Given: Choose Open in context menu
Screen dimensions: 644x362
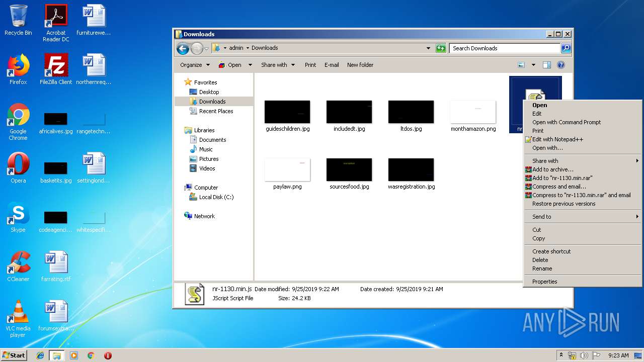Looking at the screenshot, I should tap(583, 105).
